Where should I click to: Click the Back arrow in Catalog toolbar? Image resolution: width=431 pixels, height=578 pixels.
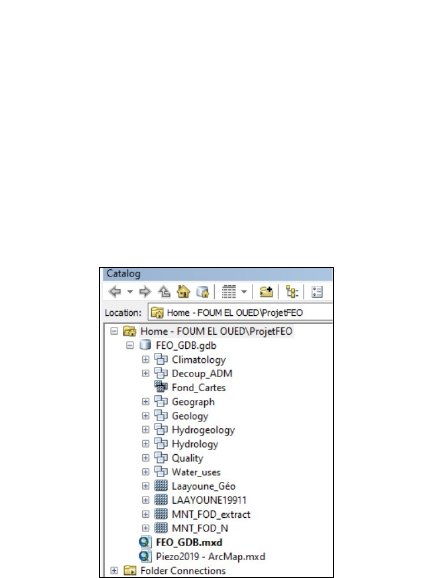115,292
